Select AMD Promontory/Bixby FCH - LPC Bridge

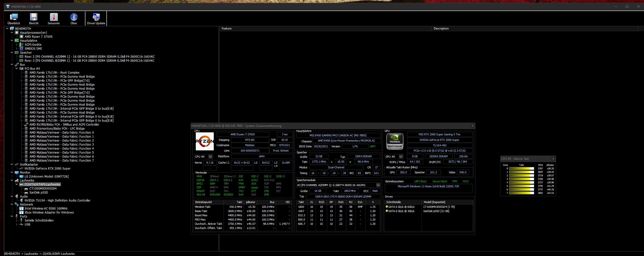click(x=57, y=129)
